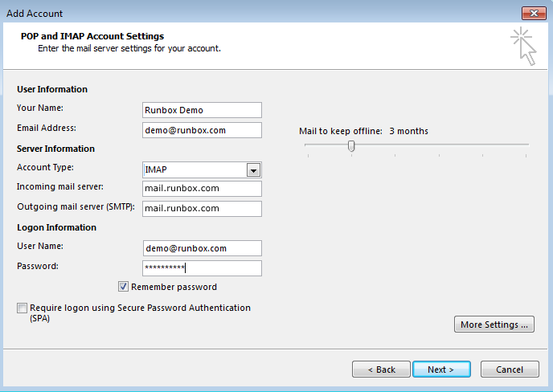553x392 pixels.
Task: Click the Next button
Action: (x=440, y=370)
